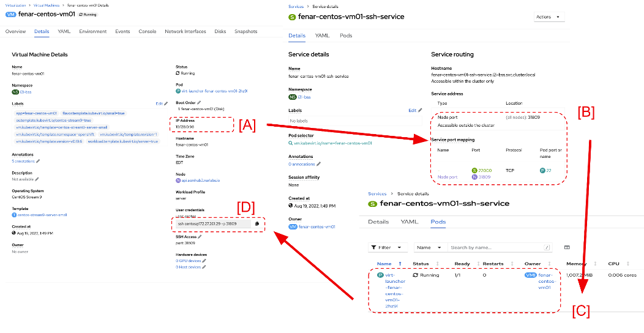This screenshot has width=644, height=333.
Task: Open owner VM fenar-centos-vm01 link in Service details
Action: (x=316, y=226)
